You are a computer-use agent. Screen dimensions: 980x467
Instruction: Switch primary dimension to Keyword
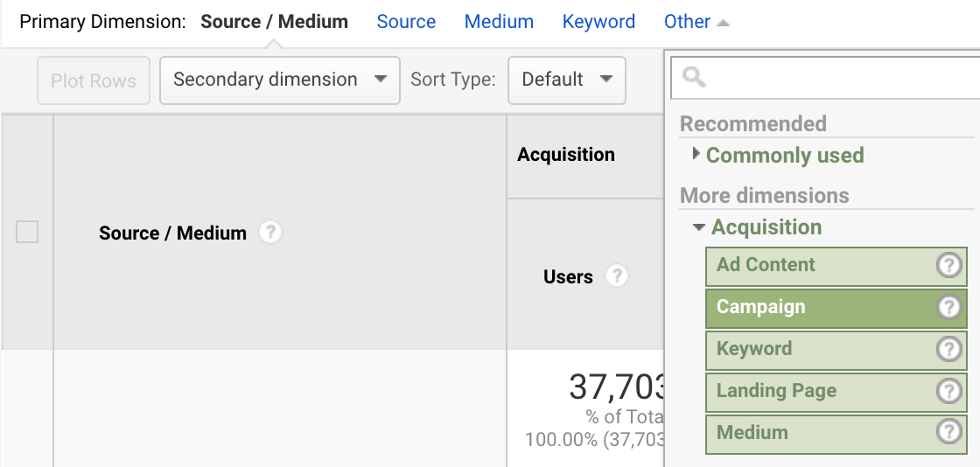pyautogui.click(x=598, y=21)
